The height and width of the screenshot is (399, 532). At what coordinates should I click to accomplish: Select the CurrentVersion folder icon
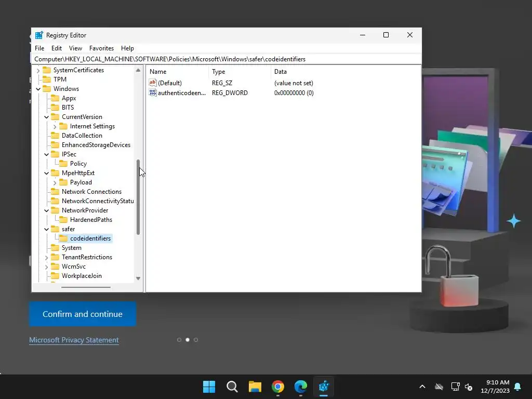tap(55, 117)
